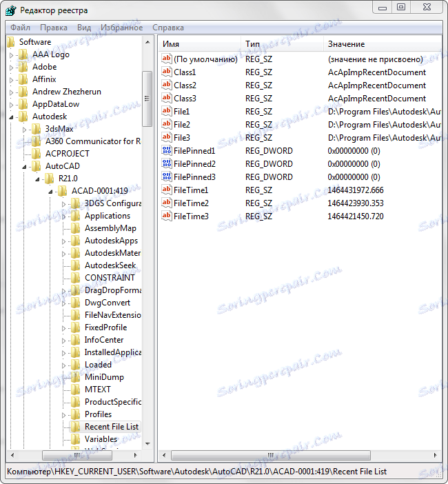Open the Файл menu
This screenshot has width=448, height=484.
pos(21,28)
